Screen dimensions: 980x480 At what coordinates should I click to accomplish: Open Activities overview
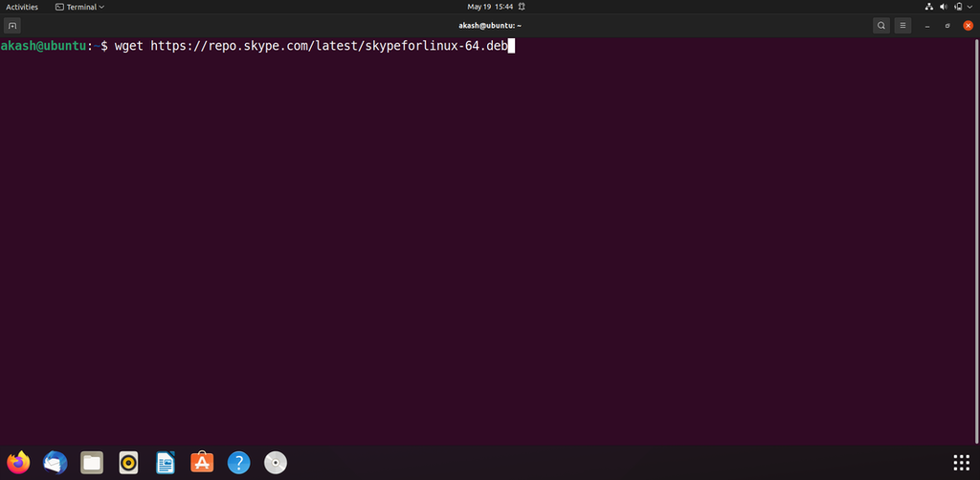click(x=22, y=7)
